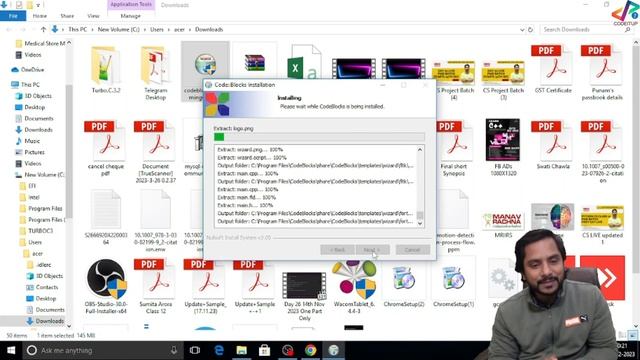Click the installer extraction progress bar
Screen dimensions: 640x360
click(x=319, y=137)
